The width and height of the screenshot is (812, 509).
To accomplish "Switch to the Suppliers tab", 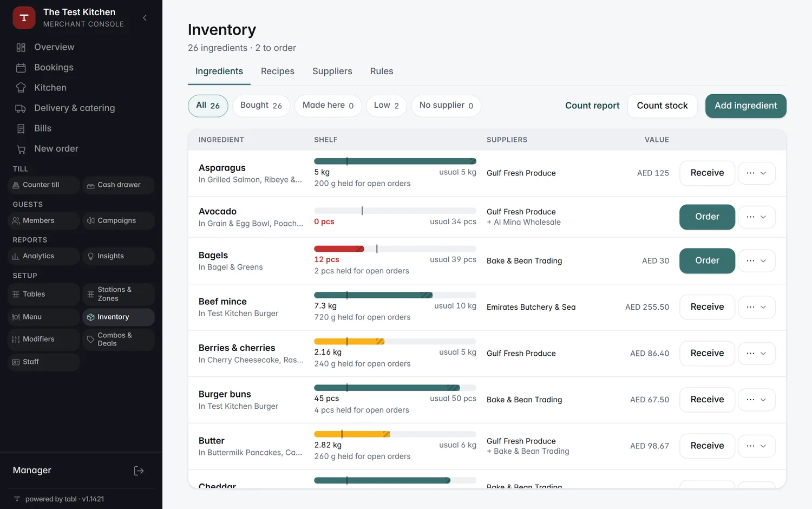I will pyautogui.click(x=332, y=71).
